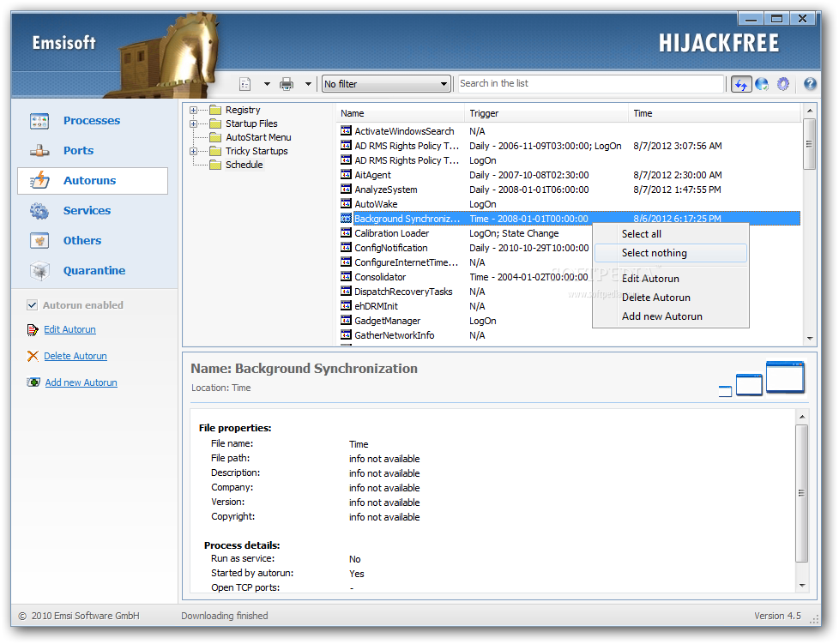Click the blue refresh arrows toolbar icon
Image resolution: width=839 pixels, height=644 pixels.
pos(741,84)
